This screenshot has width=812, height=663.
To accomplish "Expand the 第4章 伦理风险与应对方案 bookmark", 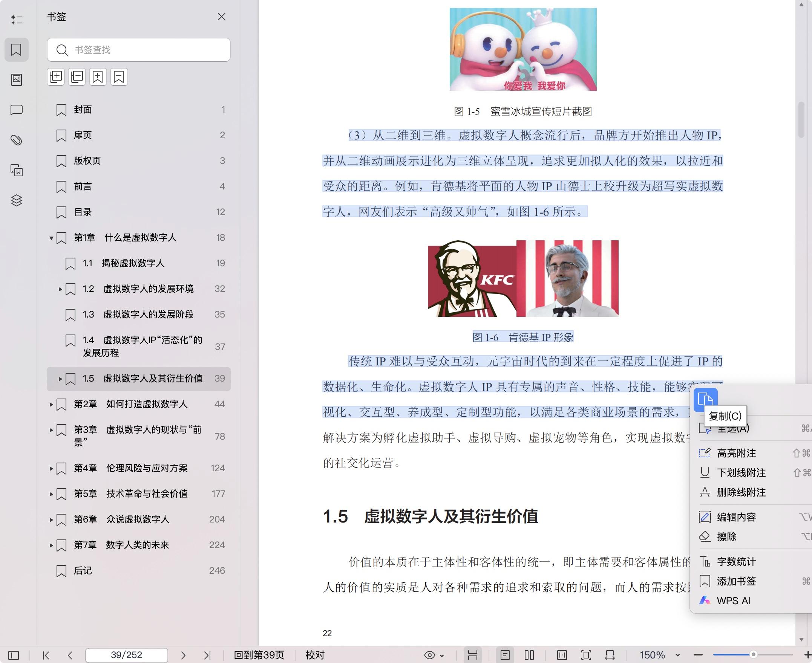I will (51, 468).
